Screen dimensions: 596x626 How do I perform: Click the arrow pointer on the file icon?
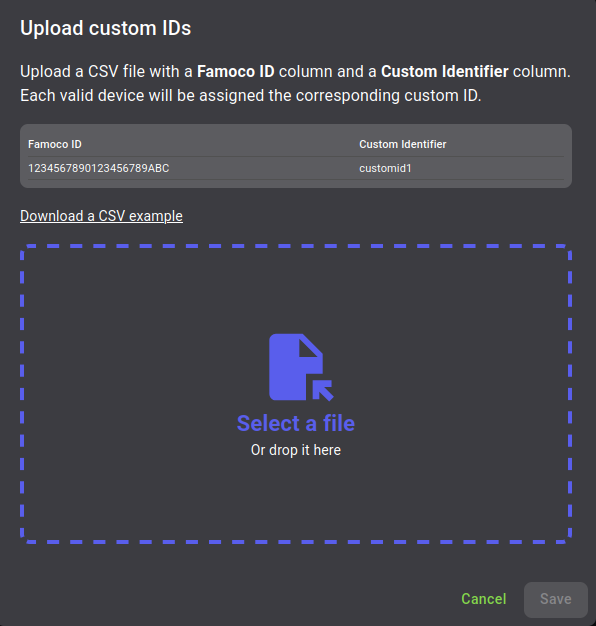coord(323,390)
